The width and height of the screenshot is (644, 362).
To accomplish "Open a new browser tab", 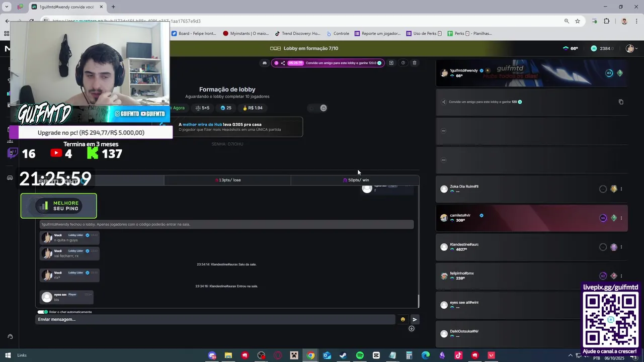I will click(x=113, y=7).
